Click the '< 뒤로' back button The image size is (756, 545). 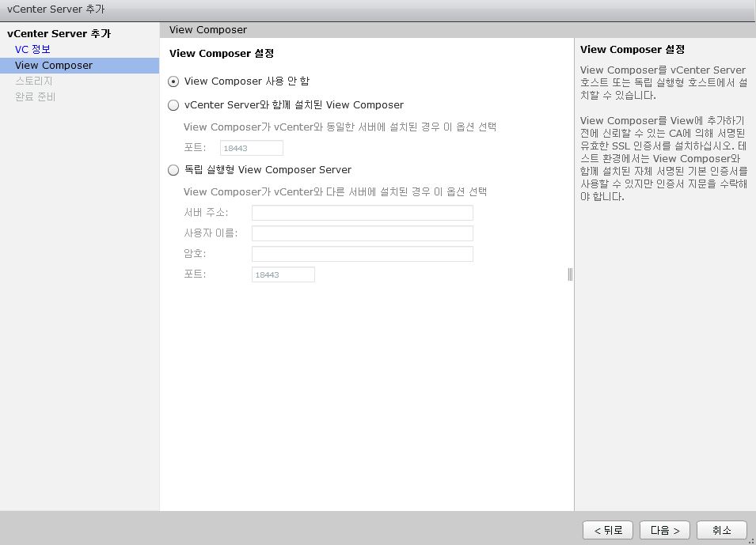(608, 530)
